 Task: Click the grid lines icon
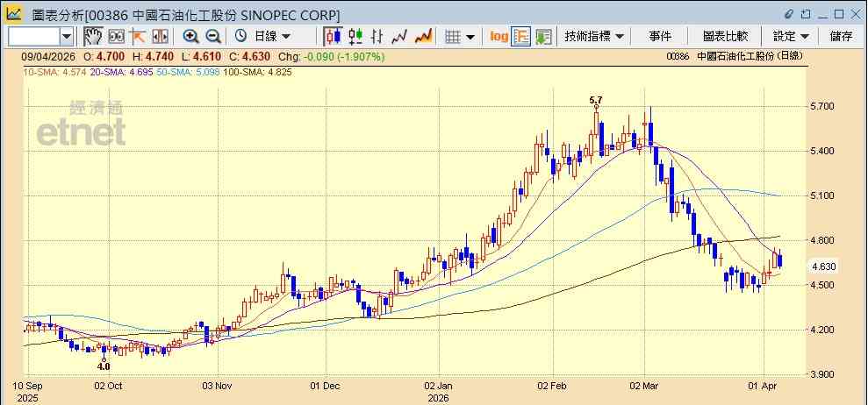(x=453, y=37)
